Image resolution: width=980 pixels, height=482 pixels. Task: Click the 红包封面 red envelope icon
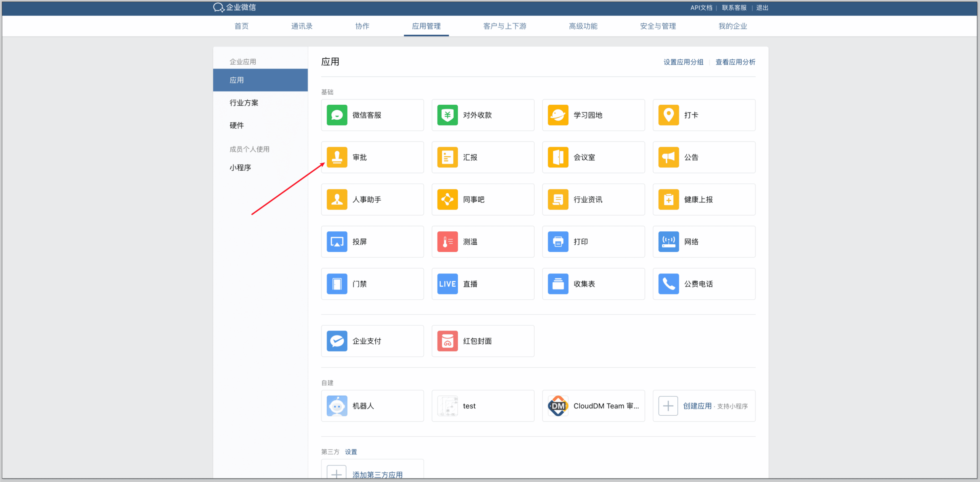(x=447, y=341)
